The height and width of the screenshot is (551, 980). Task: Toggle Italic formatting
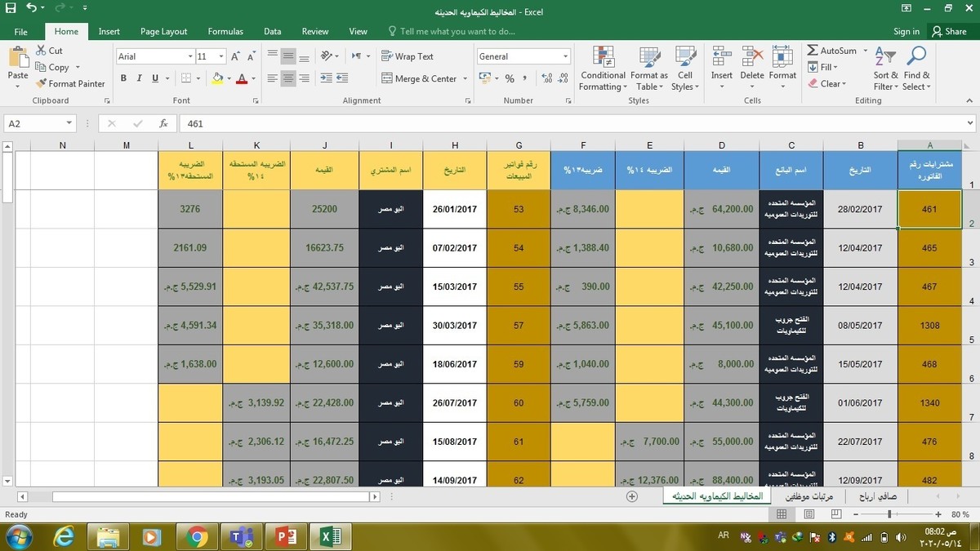[x=140, y=78]
